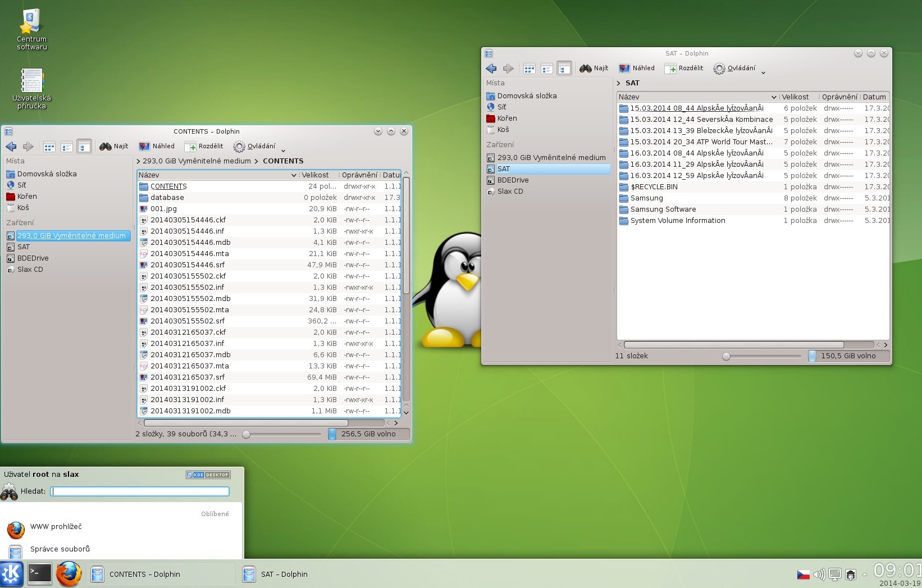Viewport: 922px width, 588px height.
Task: Open the KDE application launcher button
Action: tap(11, 574)
